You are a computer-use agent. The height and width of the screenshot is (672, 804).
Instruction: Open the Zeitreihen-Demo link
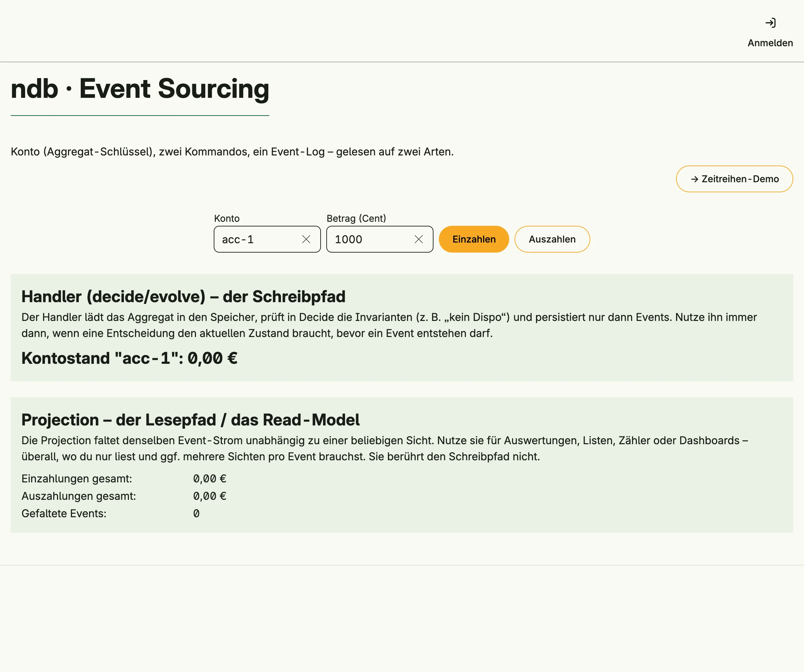pos(734,179)
